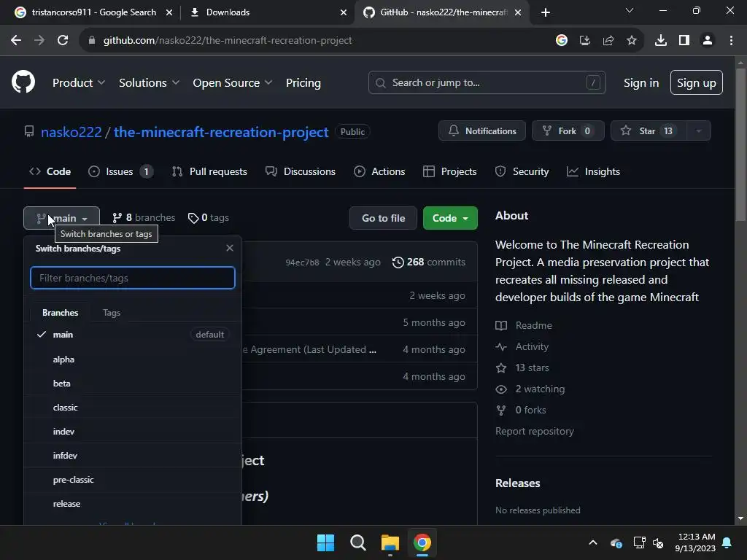The width and height of the screenshot is (747, 560).
Task: Open the Projects tab
Action: point(449,171)
